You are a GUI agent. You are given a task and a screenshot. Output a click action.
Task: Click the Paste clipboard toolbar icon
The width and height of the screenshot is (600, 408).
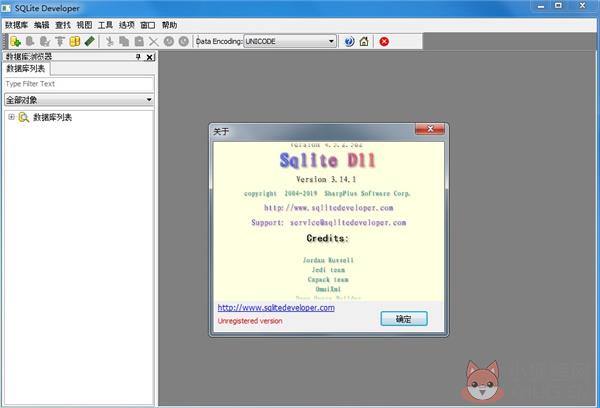point(139,41)
